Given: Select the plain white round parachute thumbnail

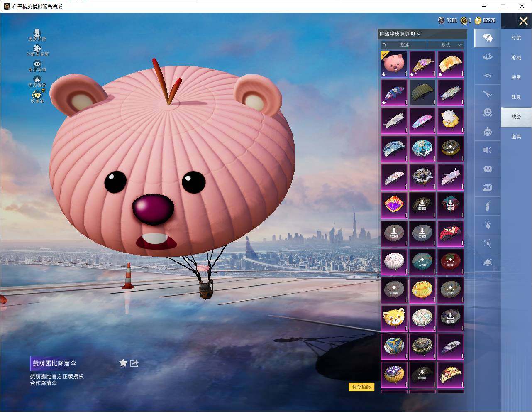Looking at the screenshot, I should click(394, 262).
